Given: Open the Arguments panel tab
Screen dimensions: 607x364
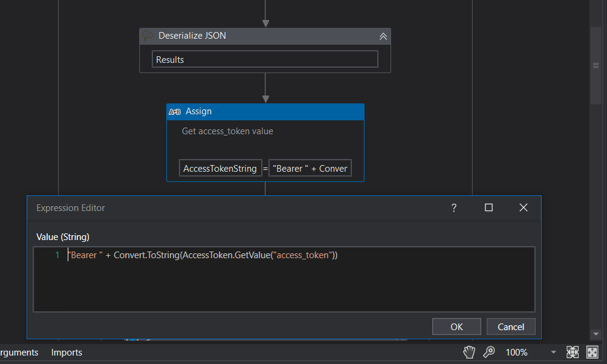Looking at the screenshot, I should [x=19, y=353].
